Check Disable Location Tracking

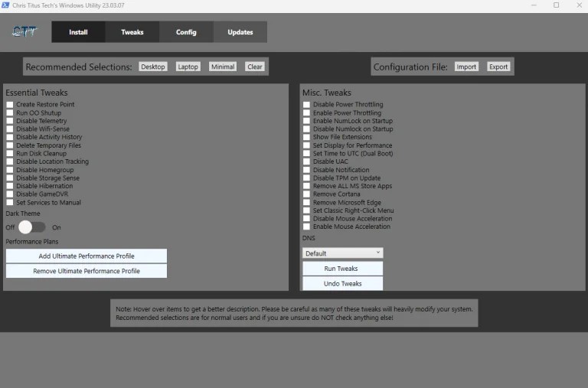click(x=10, y=161)
